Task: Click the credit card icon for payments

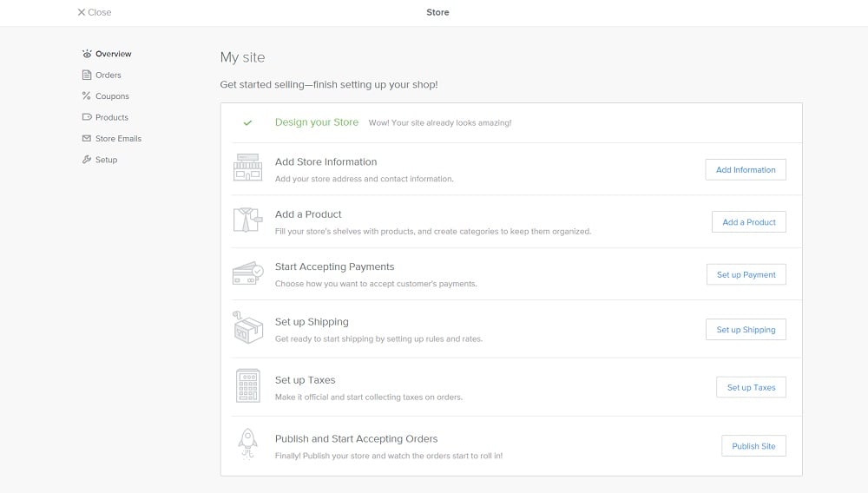Action: coord(247,273)
